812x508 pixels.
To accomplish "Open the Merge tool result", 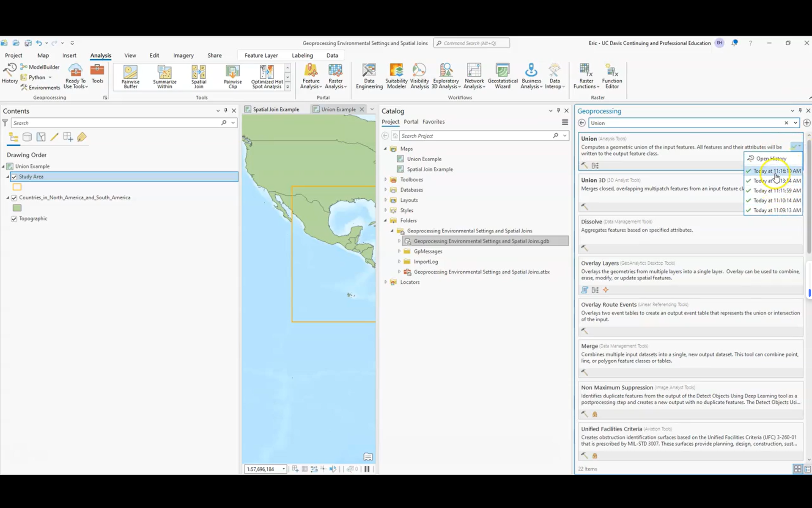I will click(x=691, y=358).
